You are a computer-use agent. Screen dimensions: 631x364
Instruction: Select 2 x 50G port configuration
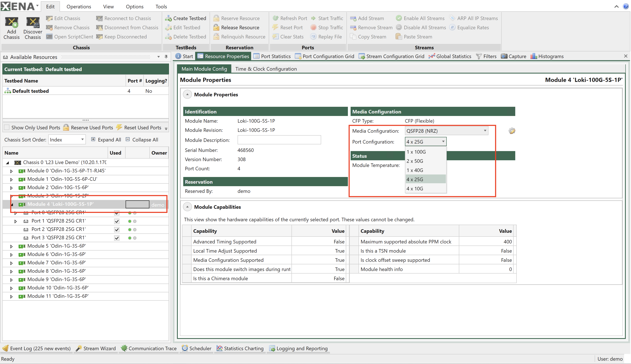click(x=425, y=161)
